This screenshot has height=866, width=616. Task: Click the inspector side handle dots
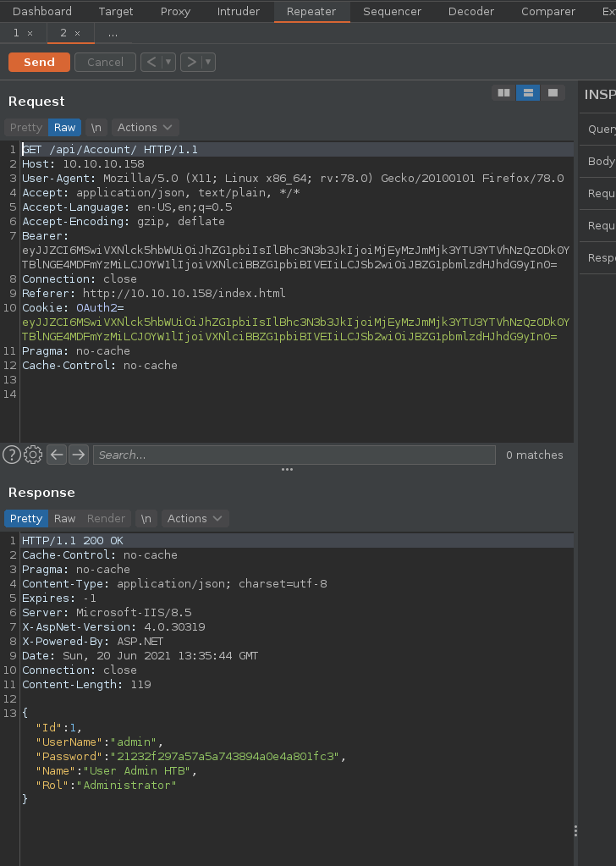tap(575, 830)
